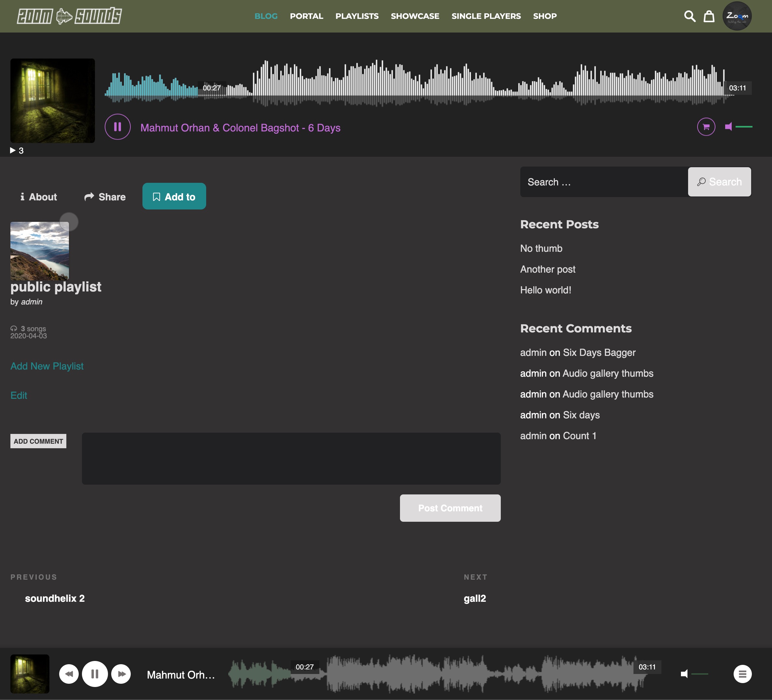The height and width of the screenshot is (700, 772).
Task: Click the Zoom user avatar icon
Action: click(737, 16)
